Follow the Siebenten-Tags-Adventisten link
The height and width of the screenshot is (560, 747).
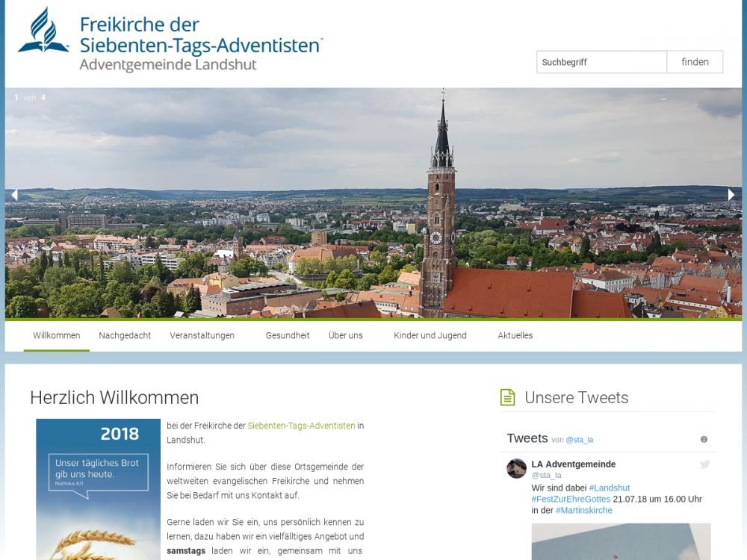pos(301,426)
